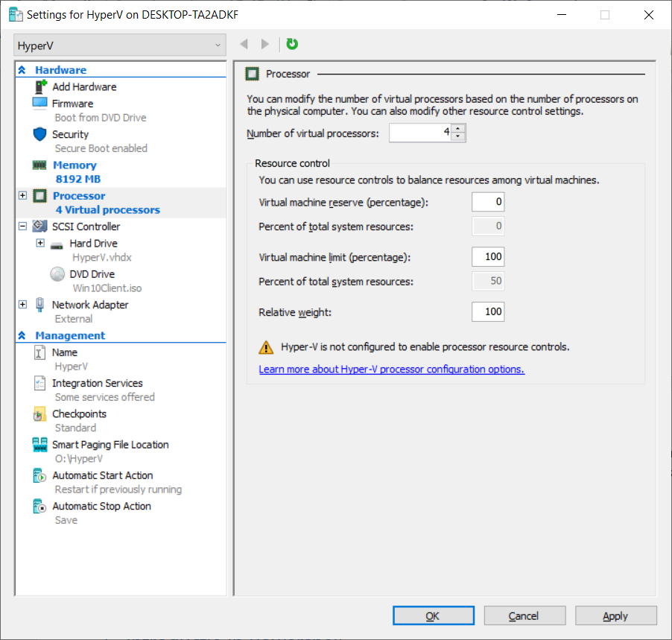
Task: Collapse the Hardware section header
Action: pyautogui.click(x=22, y=70)
